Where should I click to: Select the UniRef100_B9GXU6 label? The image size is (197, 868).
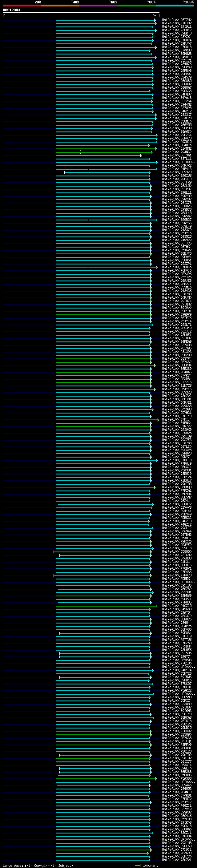coord(177,176)
